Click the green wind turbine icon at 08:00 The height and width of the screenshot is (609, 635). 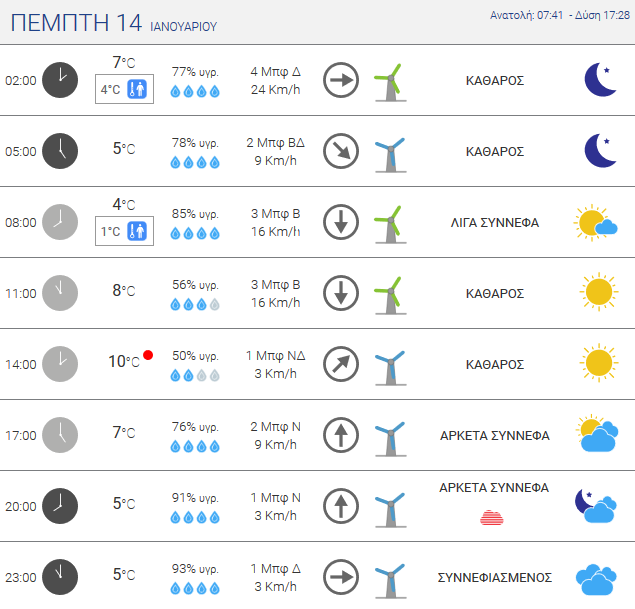point(387,222)
